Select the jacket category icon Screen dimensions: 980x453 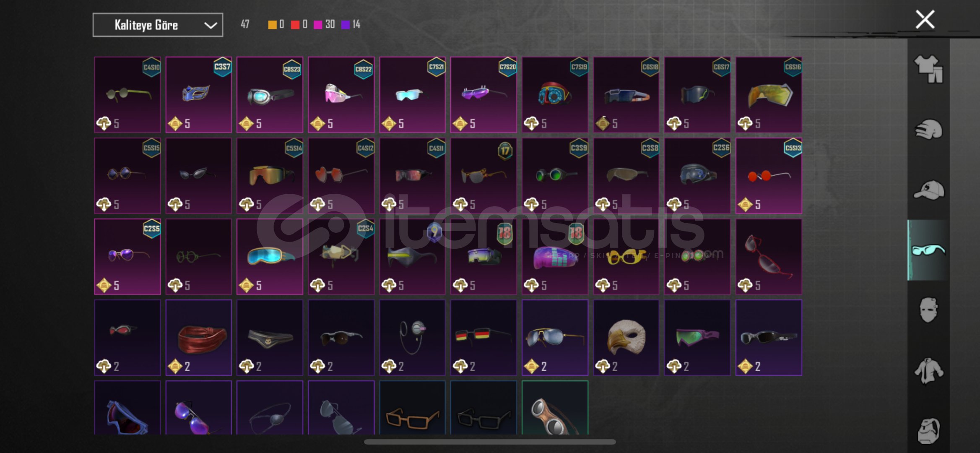(x=928, y=370)
